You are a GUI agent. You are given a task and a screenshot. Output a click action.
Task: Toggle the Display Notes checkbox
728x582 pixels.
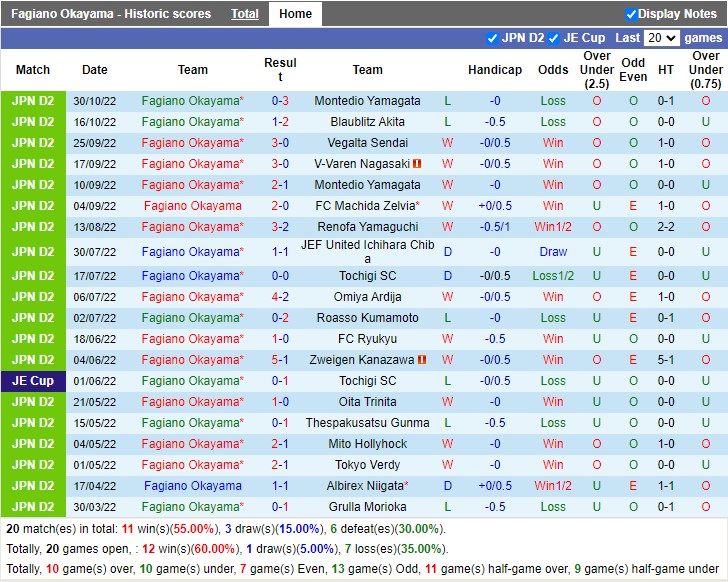[631, 14]
